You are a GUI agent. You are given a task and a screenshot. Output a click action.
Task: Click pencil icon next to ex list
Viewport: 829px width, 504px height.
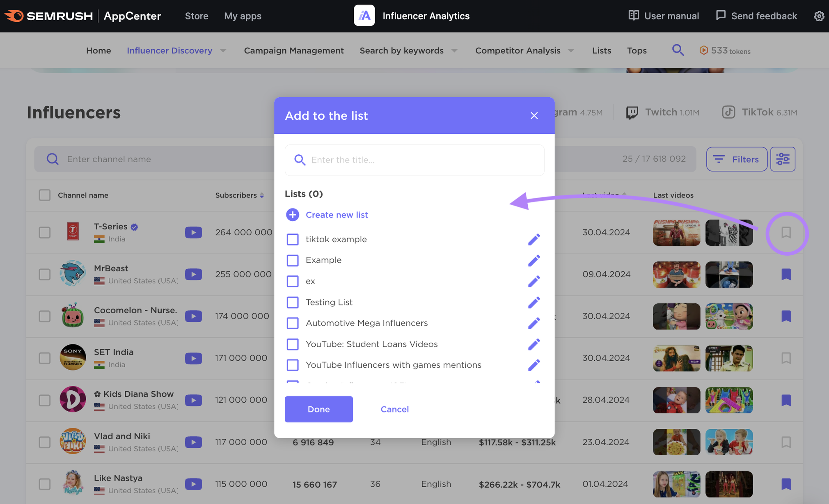(534, 281)
